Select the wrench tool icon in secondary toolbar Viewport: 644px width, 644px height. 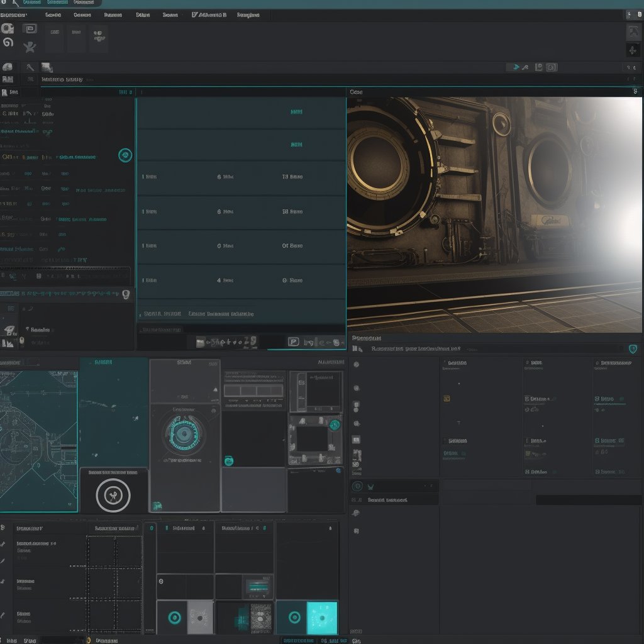[30, 67]
